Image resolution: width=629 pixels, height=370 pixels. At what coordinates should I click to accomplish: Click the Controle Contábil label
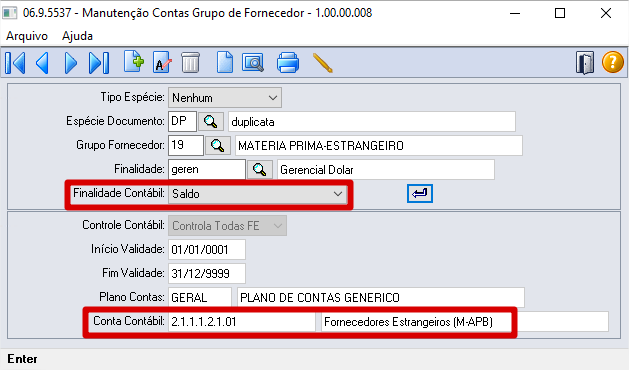point(123,225)
